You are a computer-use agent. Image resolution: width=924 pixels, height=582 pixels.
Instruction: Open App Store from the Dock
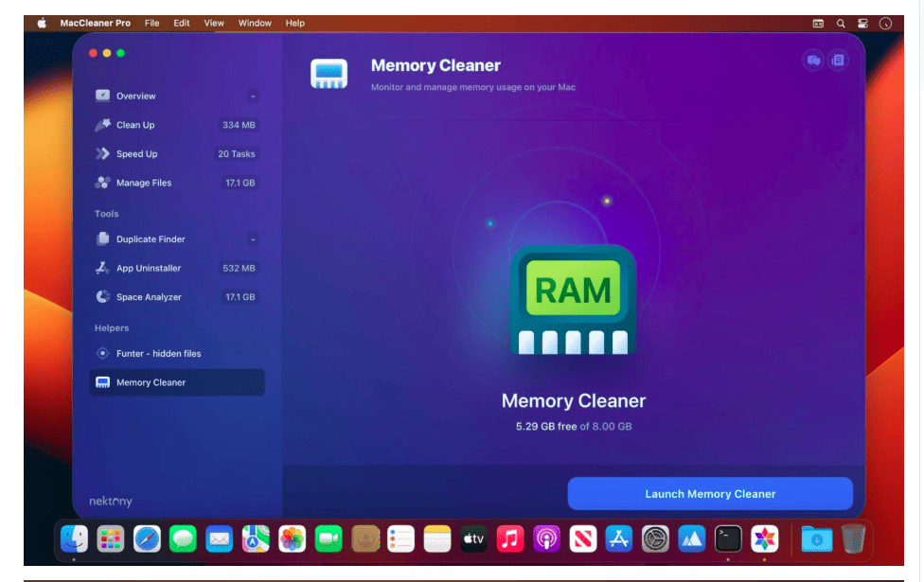point(619,538)
